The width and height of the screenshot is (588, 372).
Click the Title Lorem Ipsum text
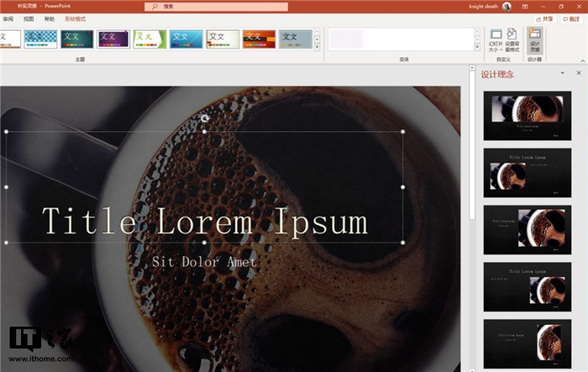click(205, 222)
